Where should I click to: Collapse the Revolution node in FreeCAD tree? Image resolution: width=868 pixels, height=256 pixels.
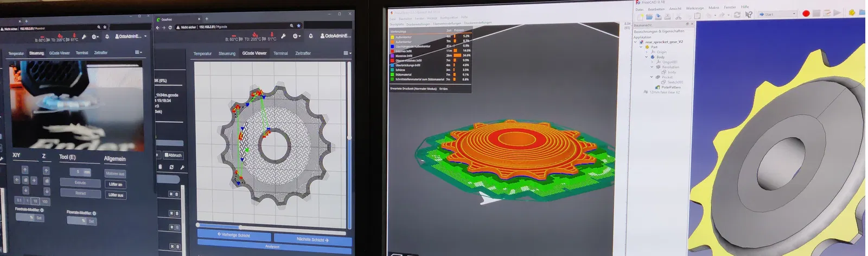[652, 67]
